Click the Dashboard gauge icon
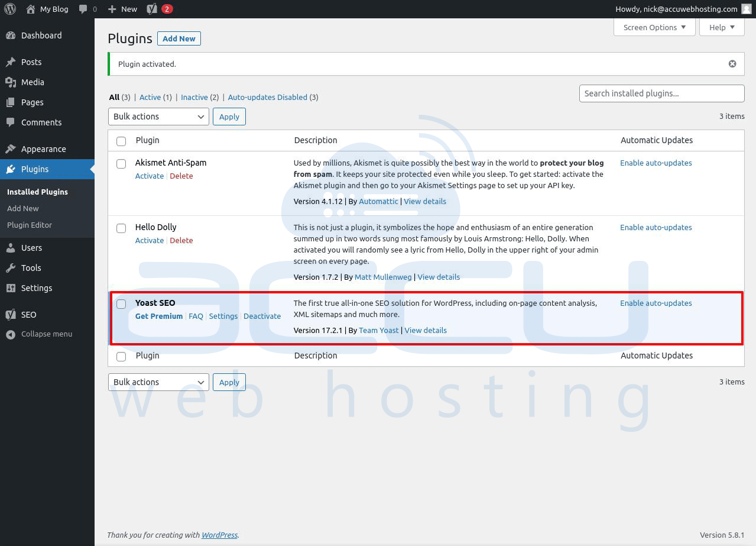 click(x=11, y=35)
